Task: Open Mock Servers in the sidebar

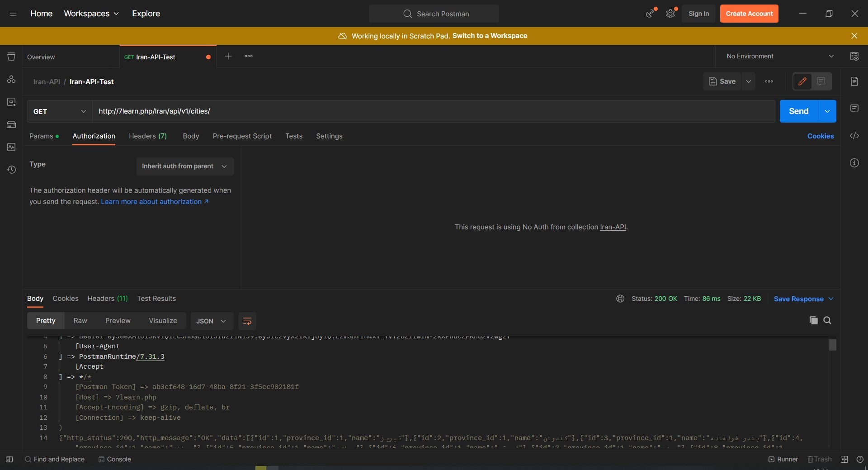Action: tap(11, 124)
